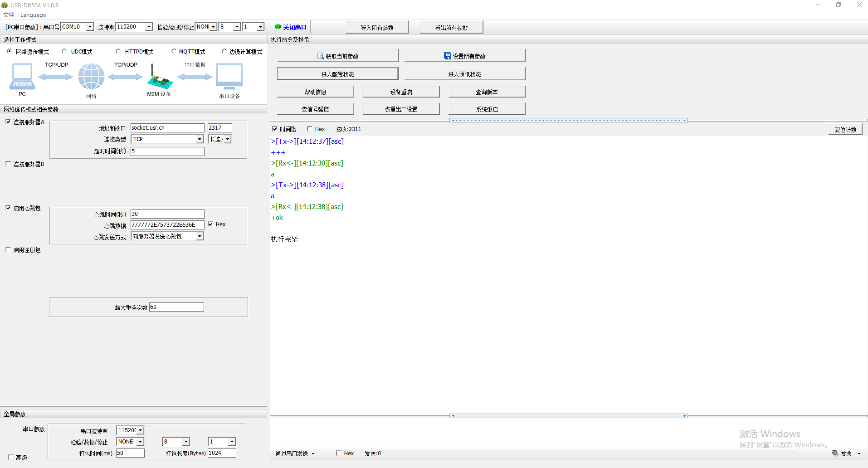
Task: Click the save-disk set all parameters icon
Action: [447, 56]
